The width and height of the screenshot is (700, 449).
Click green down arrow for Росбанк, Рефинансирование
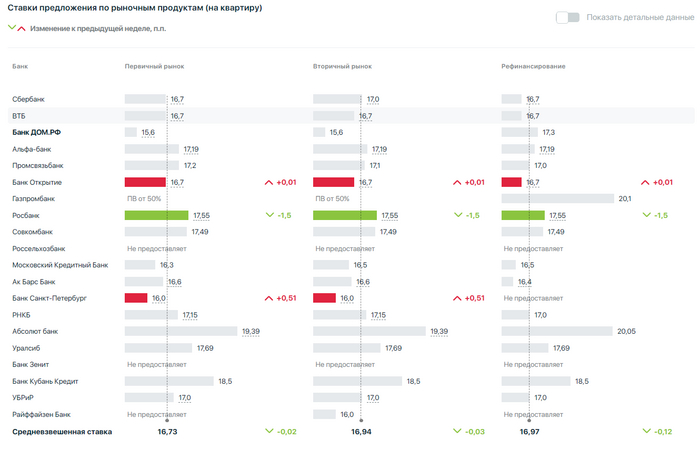click(x=645, y=215)
